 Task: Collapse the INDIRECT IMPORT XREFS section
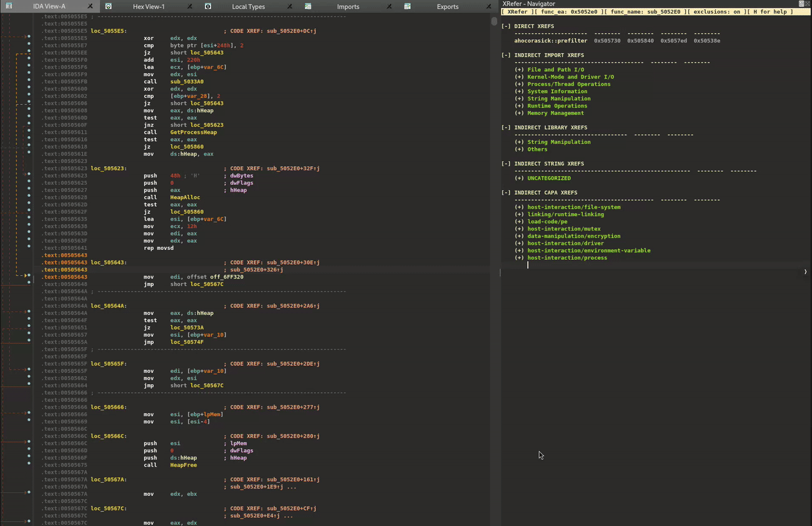[506, 55]
